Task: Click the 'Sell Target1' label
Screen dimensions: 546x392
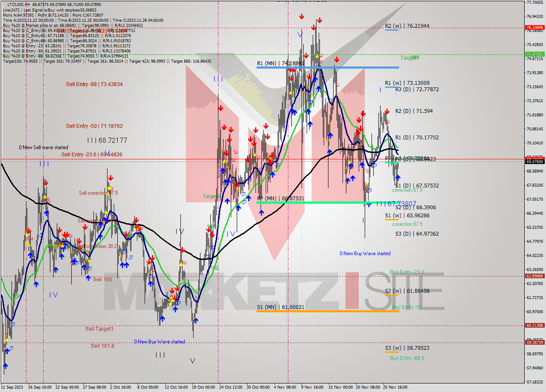Action: tap(99, 329)
